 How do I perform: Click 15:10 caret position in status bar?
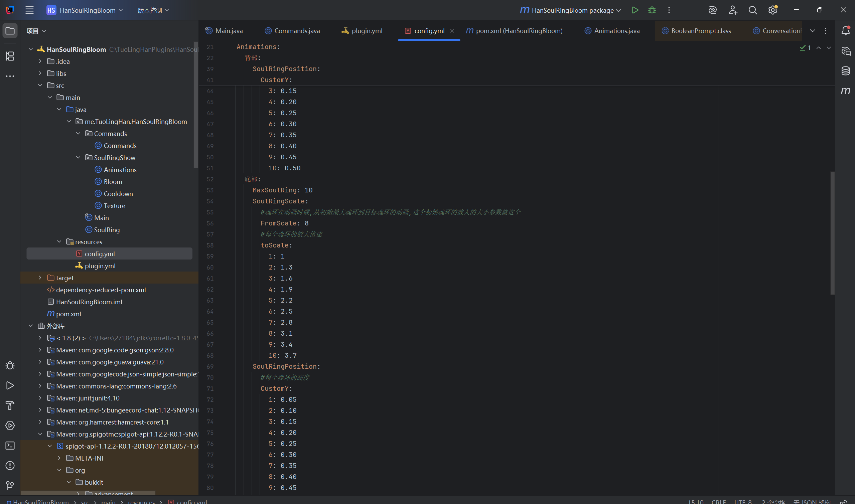(696, 501)
